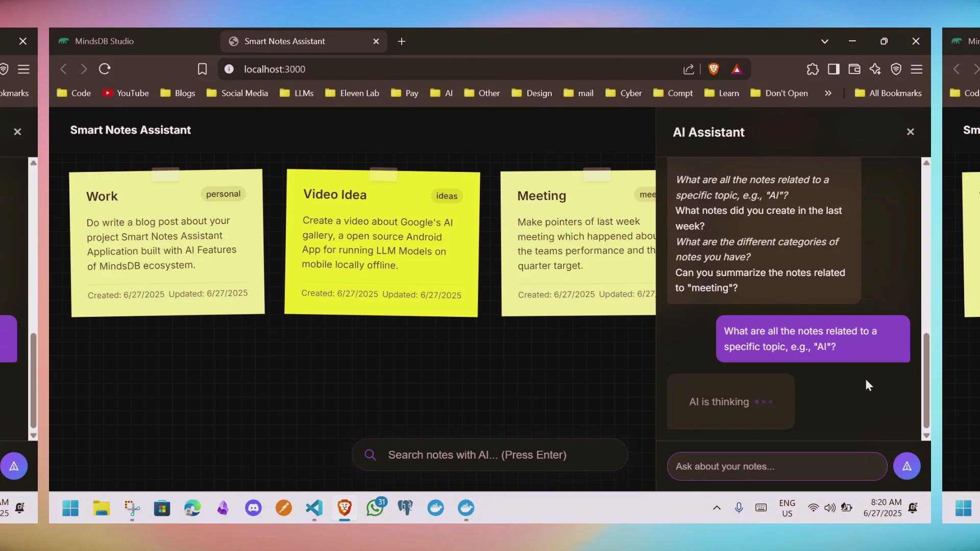The width and height of the screenshot is (980, 551).
Task: Open pgAdmin elephant icon on taskbar
Action: 405,508
